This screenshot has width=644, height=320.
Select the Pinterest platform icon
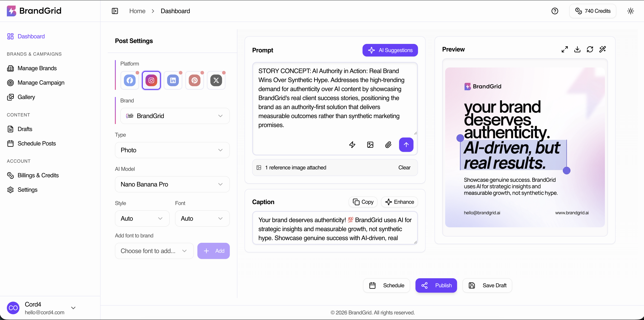click(x=195, y=80)
